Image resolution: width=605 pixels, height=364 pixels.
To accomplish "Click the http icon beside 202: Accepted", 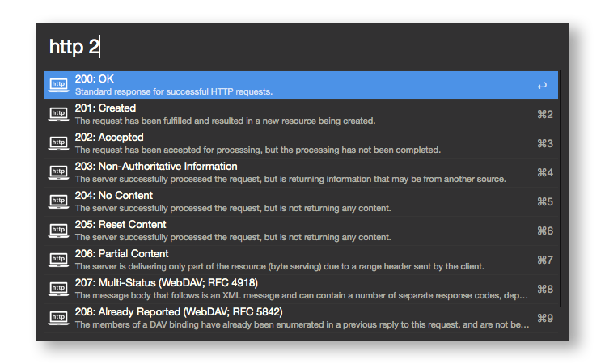I will 58,143.
